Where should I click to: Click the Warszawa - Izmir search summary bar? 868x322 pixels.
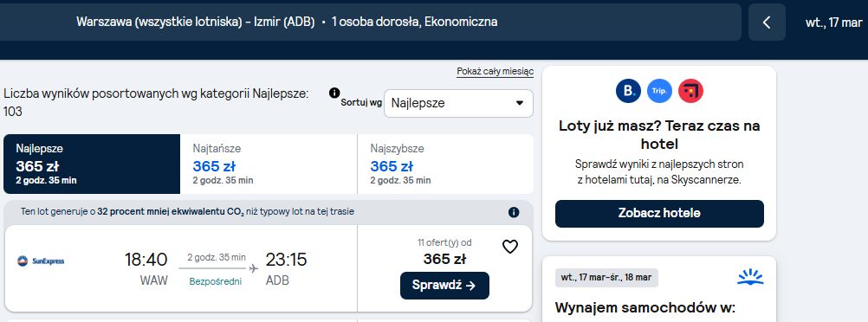tap(371, 23)
